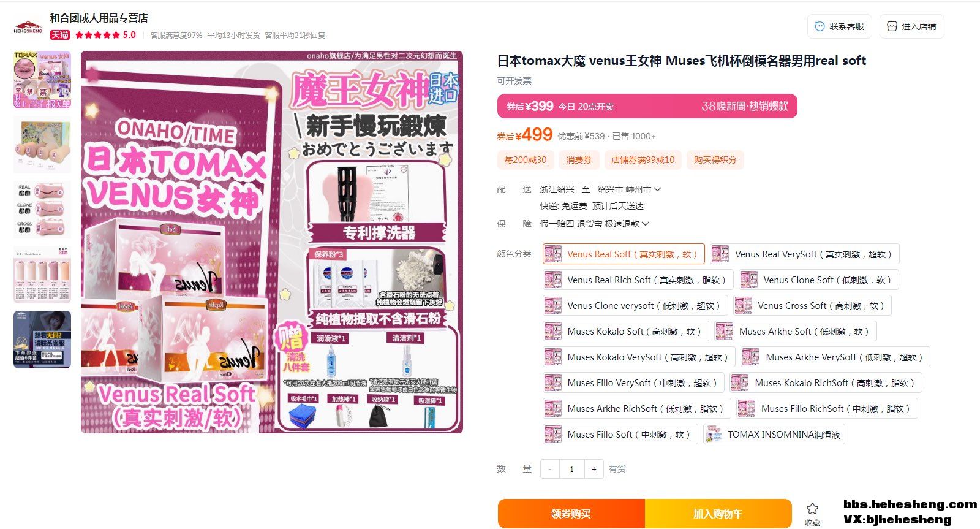The height and width of the screenshot is (529, 980).
Task: Click the pink ¥399 promotion banner
Action: pos(647,106)
